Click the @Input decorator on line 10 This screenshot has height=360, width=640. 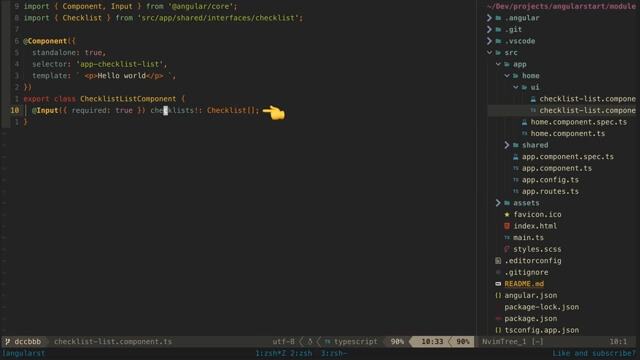point(45,110)
